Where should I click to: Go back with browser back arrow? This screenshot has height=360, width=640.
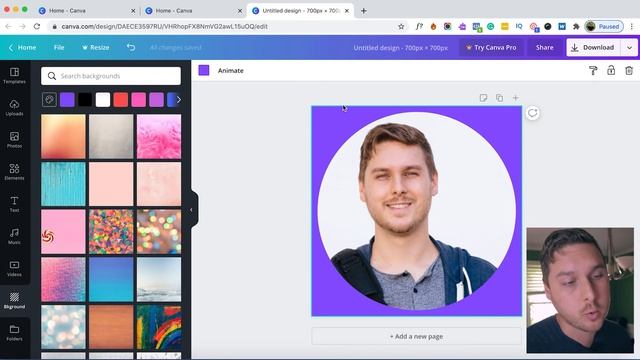tap(9, 27)
